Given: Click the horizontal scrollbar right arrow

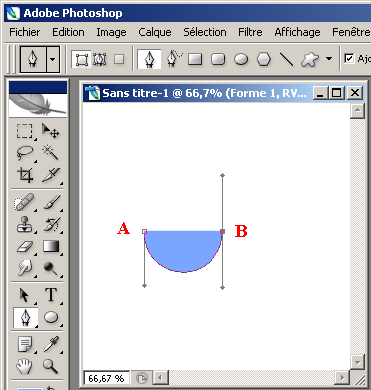Looking at the screenshot, I should click(342, 378).
